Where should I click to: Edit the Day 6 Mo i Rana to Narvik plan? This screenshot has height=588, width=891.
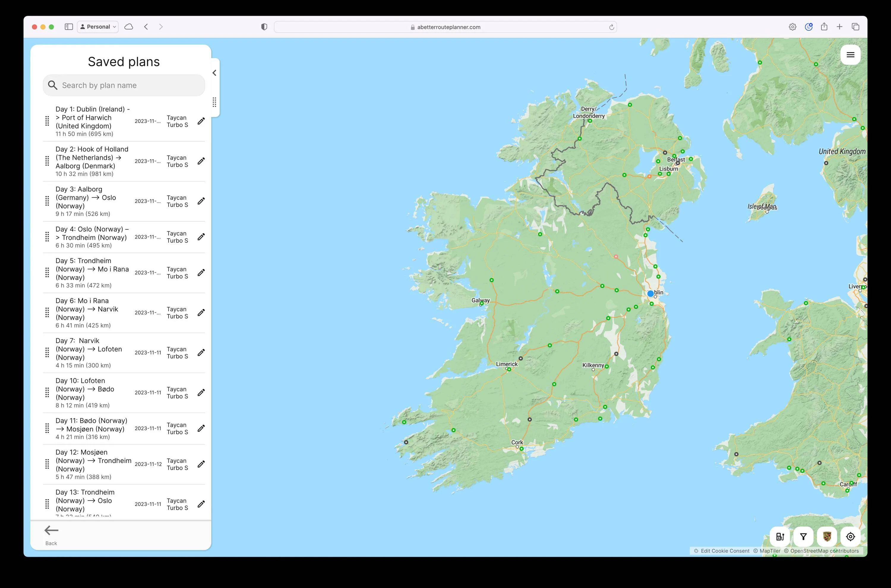tap(201, 313)
